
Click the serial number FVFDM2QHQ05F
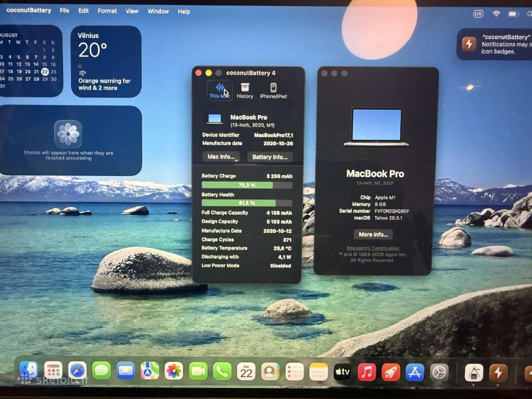click(391, 211)
